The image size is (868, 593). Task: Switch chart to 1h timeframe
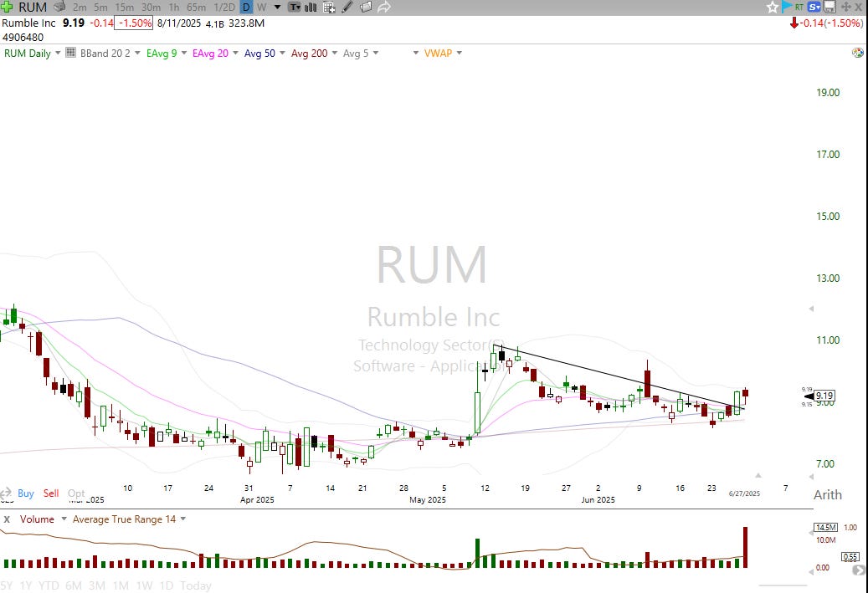pyautogui.click(x=174, y=8)
